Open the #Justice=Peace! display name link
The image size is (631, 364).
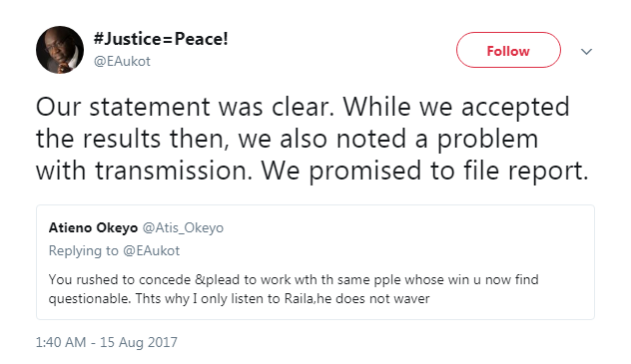click(161, 39)
